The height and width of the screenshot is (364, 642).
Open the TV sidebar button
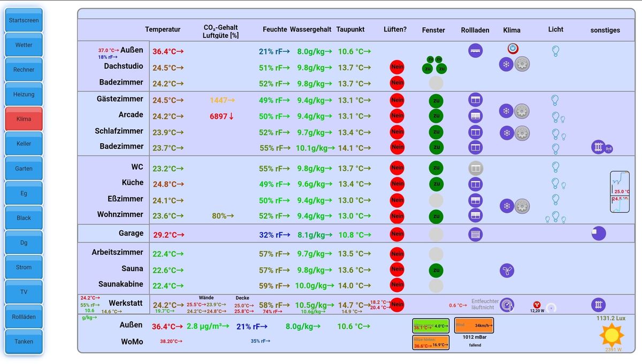click(x=24, y=292)
